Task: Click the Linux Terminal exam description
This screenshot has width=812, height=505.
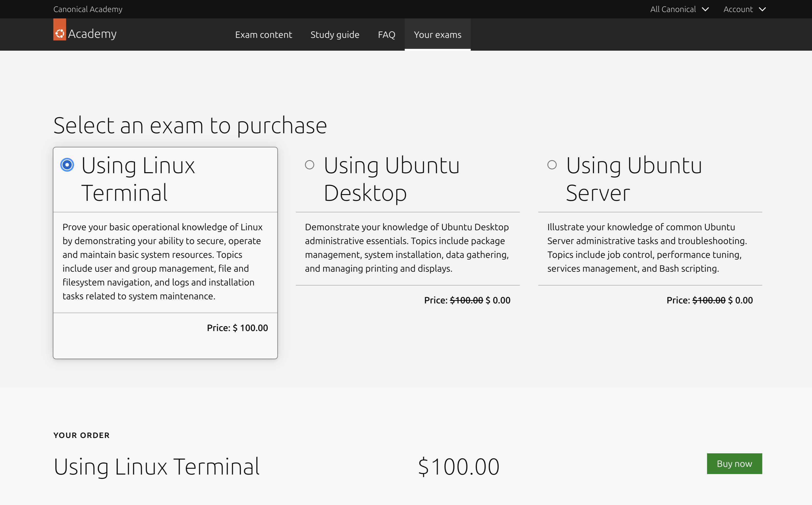Action: [163, 261]
